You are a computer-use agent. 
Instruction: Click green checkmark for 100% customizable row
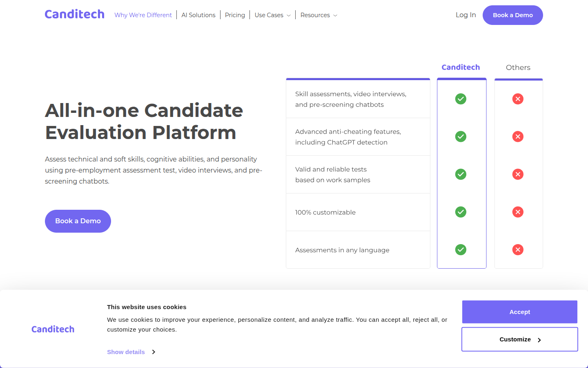tap(461, 212)
